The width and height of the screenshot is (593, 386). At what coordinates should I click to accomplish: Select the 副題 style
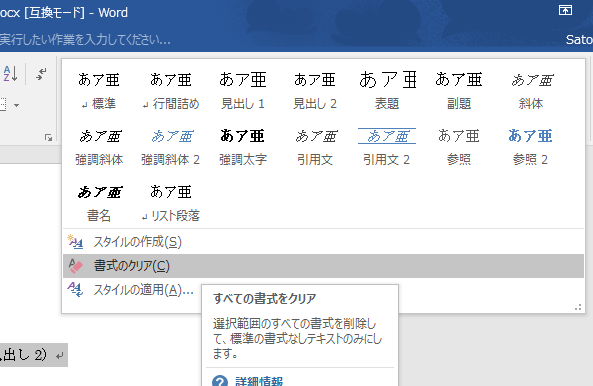pyautogui.click(x=458, y=91)
